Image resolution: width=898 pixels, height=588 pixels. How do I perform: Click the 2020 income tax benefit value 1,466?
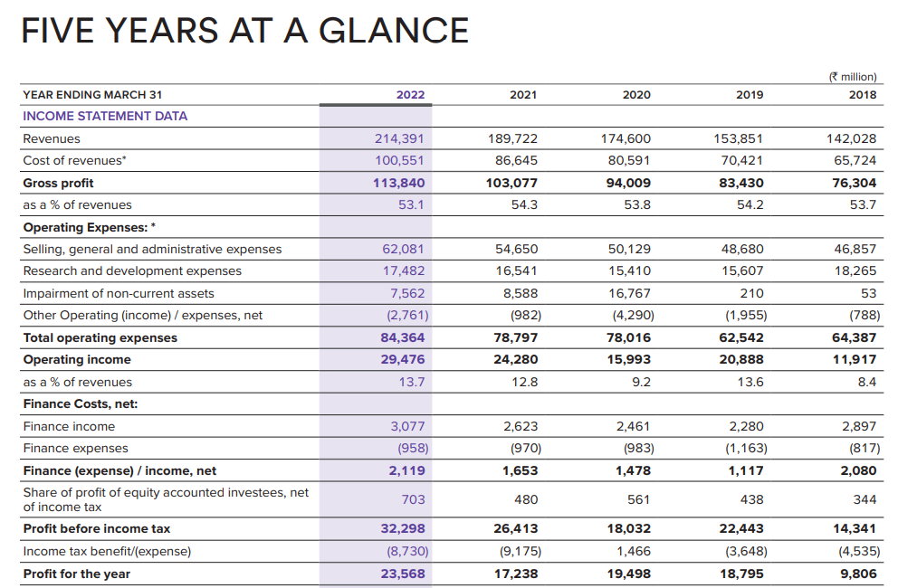(633, 551)
